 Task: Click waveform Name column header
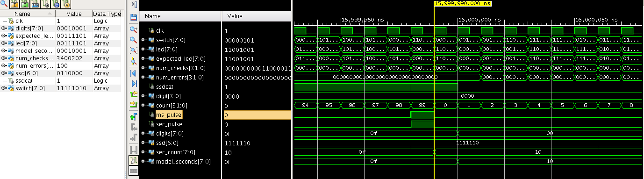pyautogui.click(x=180, y=16)
